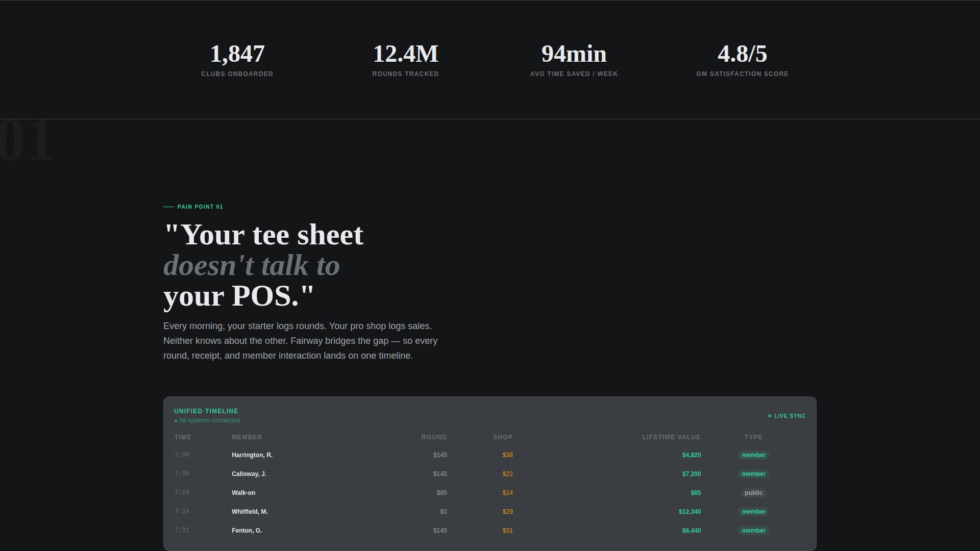Click the $0 round fee for Whitfield
The width and height of the screenshot is (980, 551).
(444, 512)
